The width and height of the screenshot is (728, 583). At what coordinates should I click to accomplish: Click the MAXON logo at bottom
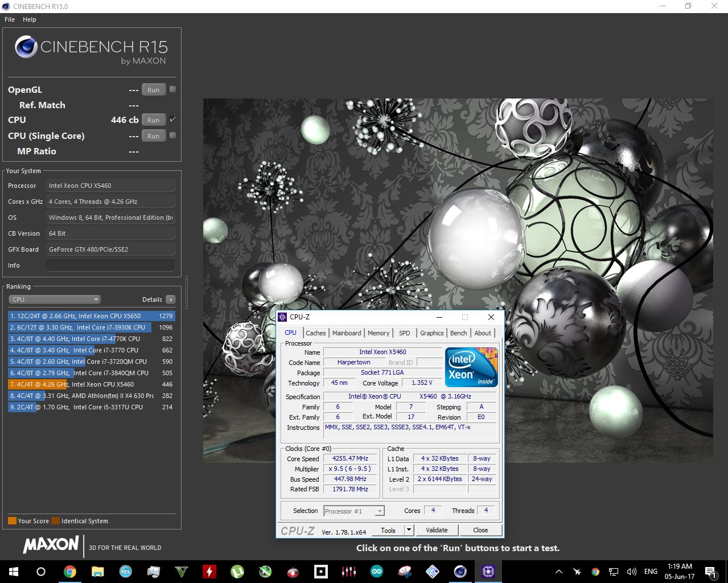pos(51,544)
